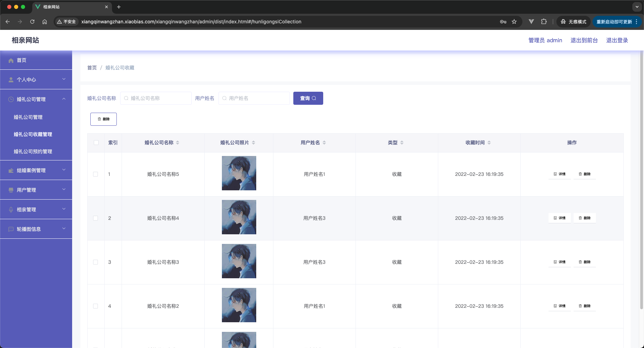The width and height of the screenshot is (644, 348).
Task: Click the 管理员 admin link
Action: (545, 40)
